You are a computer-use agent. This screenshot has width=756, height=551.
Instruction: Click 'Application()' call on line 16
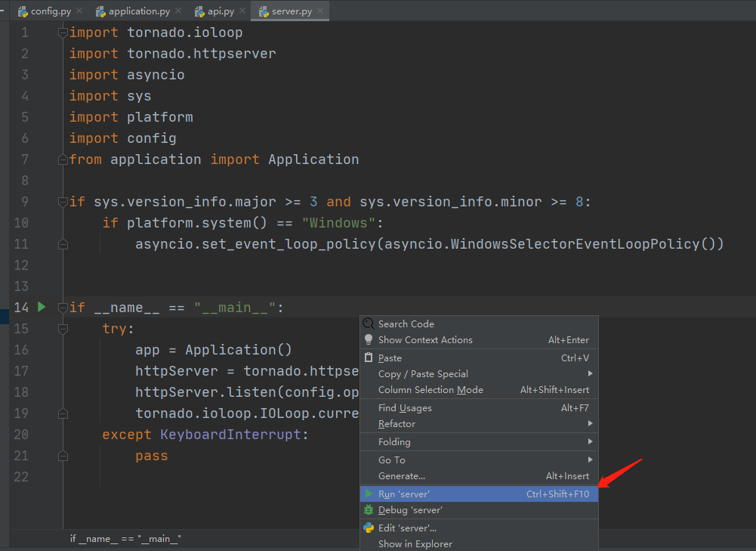point(239,350)
